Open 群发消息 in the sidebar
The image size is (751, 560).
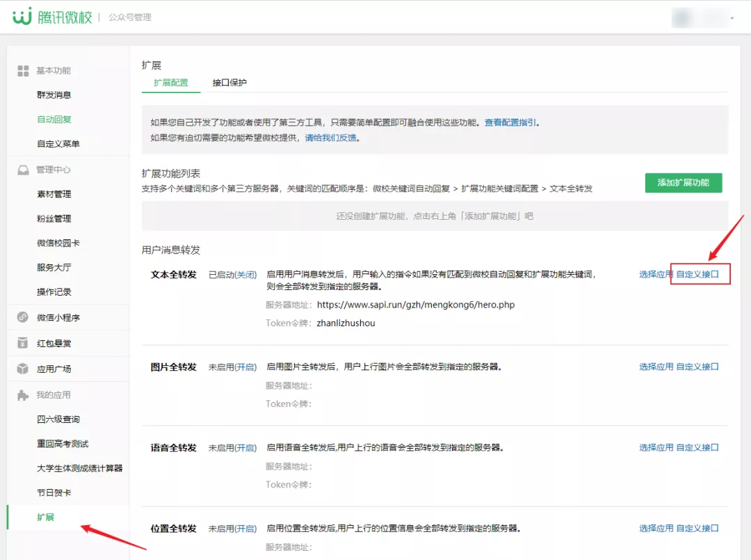tap(54, 95)
